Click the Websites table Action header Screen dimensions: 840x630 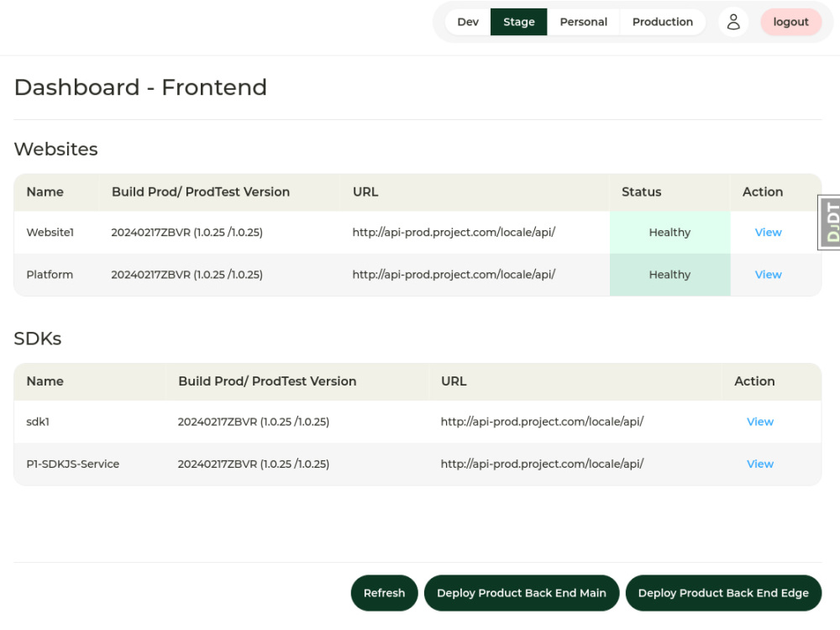(x=763, y=192)
